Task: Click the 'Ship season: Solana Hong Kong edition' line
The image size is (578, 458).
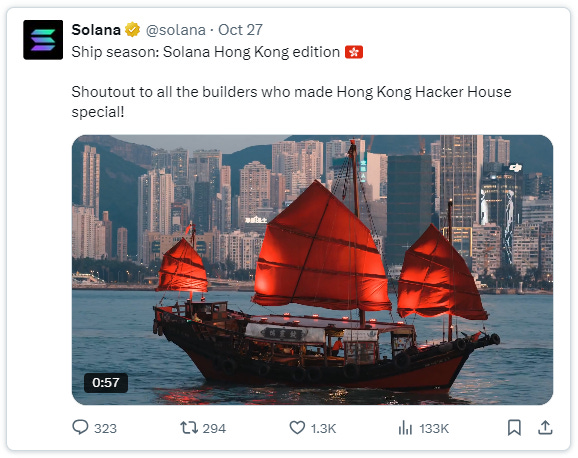Action: click(206, 52)
